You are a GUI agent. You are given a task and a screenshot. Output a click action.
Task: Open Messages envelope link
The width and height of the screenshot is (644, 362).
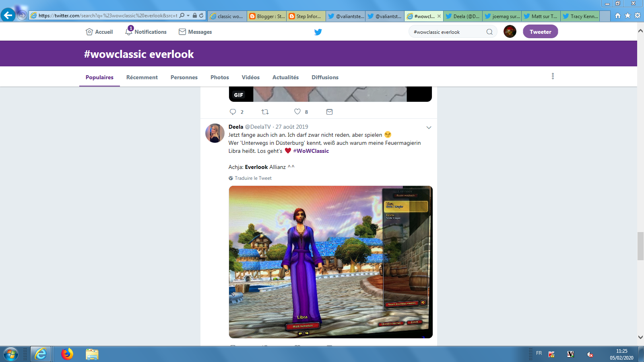click(195, 32)
